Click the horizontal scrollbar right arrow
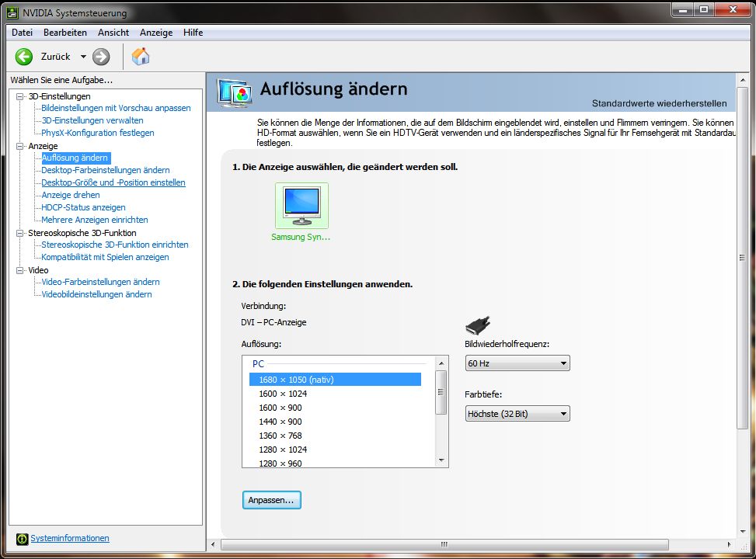The image size is (756, 559). coord(730,544)
